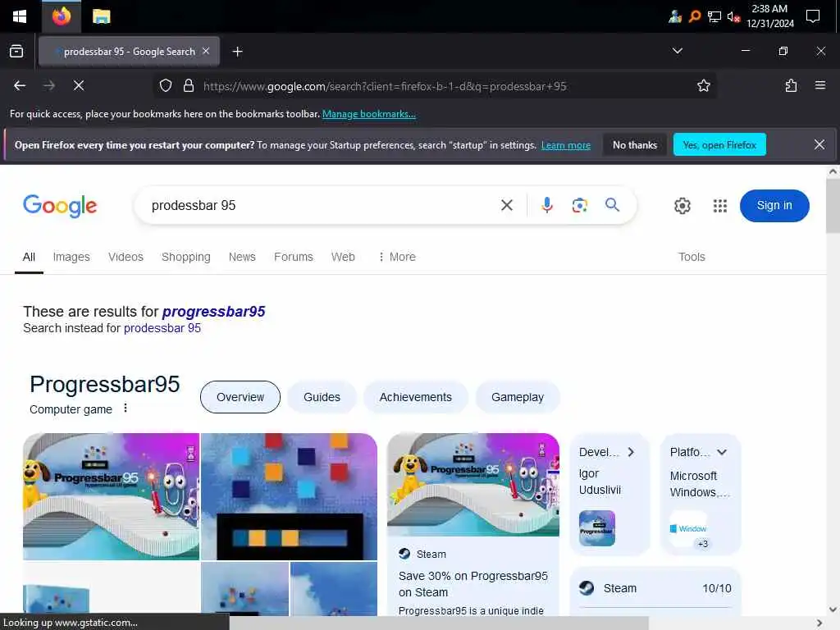The width and height of the screenshot is (840, 630).
Task: Click the orange search tray icon
Action: [694, 16]
